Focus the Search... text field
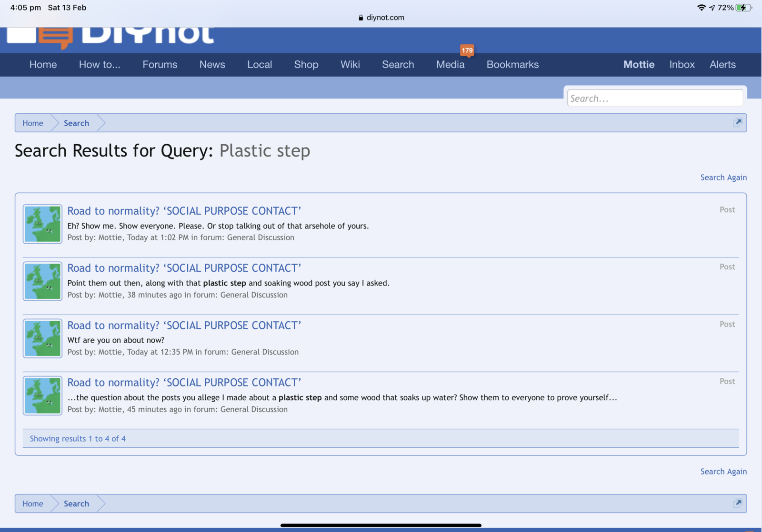This screenshot has height=532, width=762. [x=654, y=99]
